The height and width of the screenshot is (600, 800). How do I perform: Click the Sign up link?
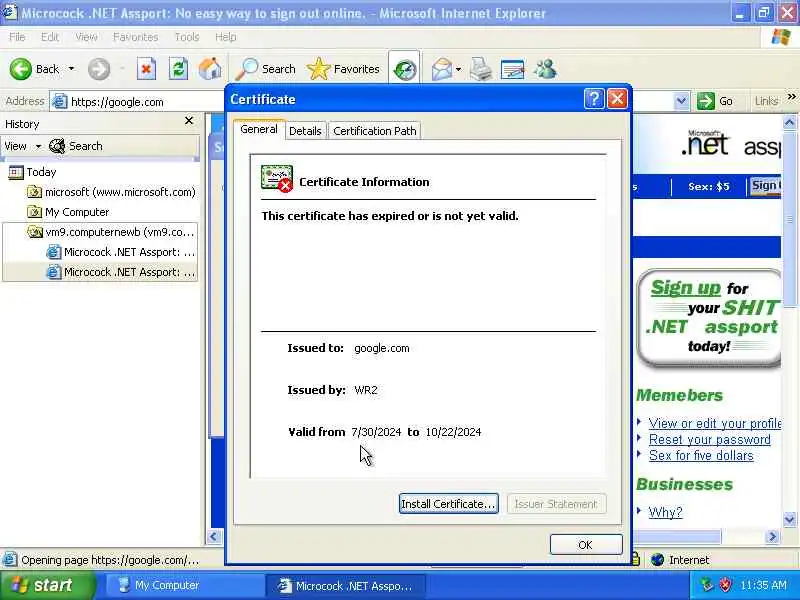(685, 288)
